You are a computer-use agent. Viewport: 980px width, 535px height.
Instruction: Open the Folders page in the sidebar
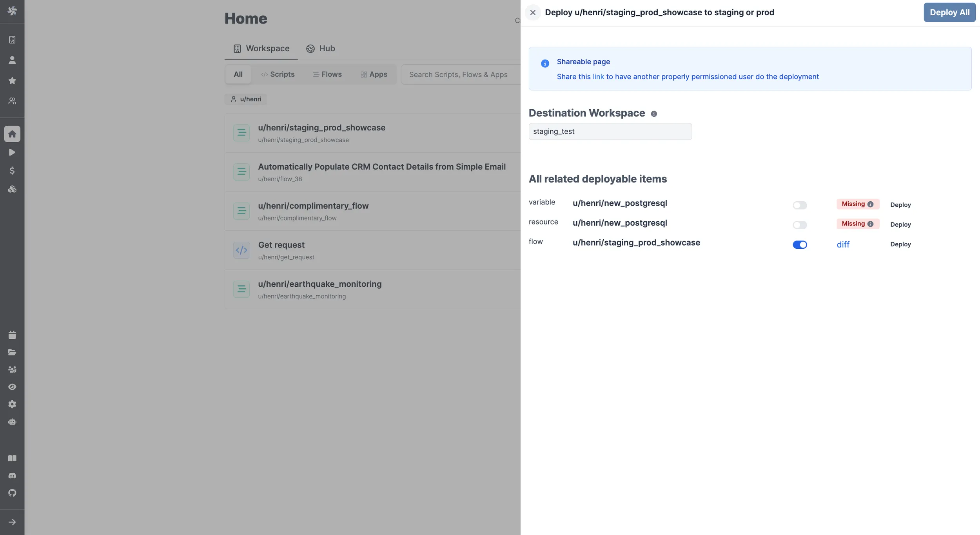12,352
